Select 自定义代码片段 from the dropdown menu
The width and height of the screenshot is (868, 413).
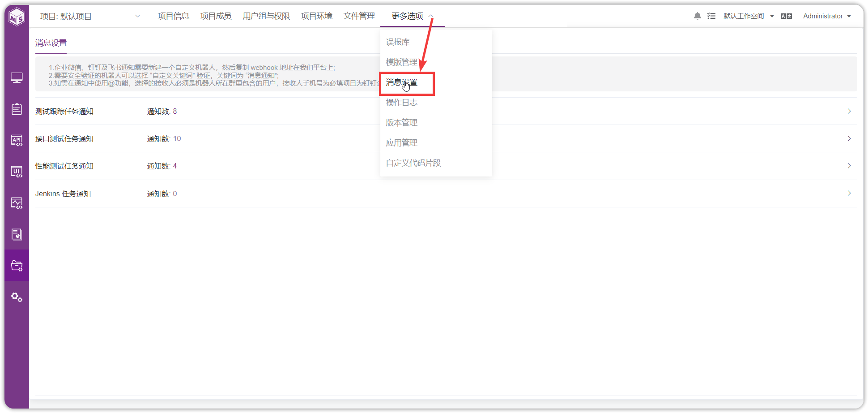[436, 163]
